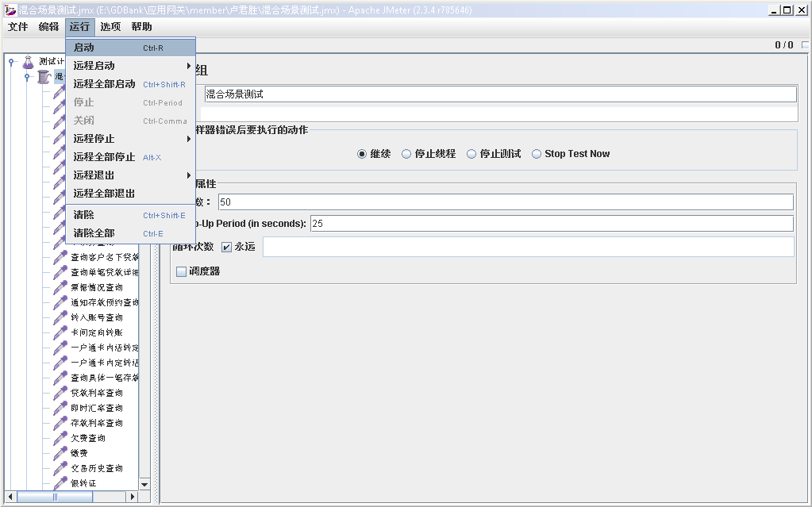Click the thread count field showing 50
Viewport: 812px width, 507px height.
pyautogui.click(x=506, y=202)
